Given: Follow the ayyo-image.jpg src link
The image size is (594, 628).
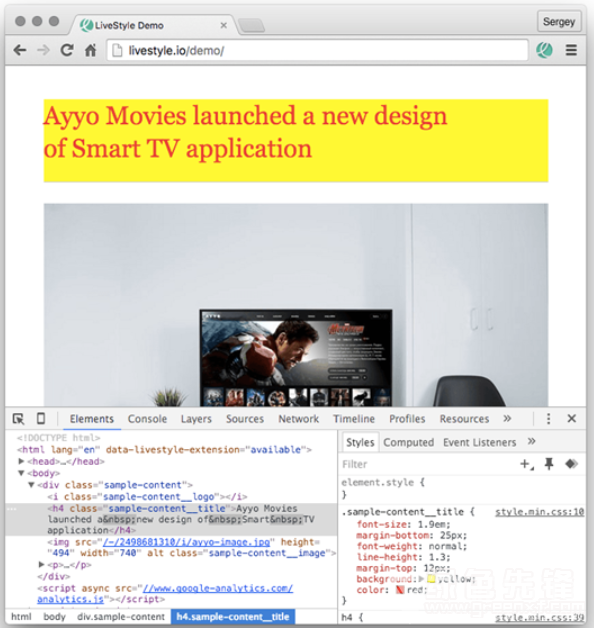Looking at the screenshot, I should 187,542.
